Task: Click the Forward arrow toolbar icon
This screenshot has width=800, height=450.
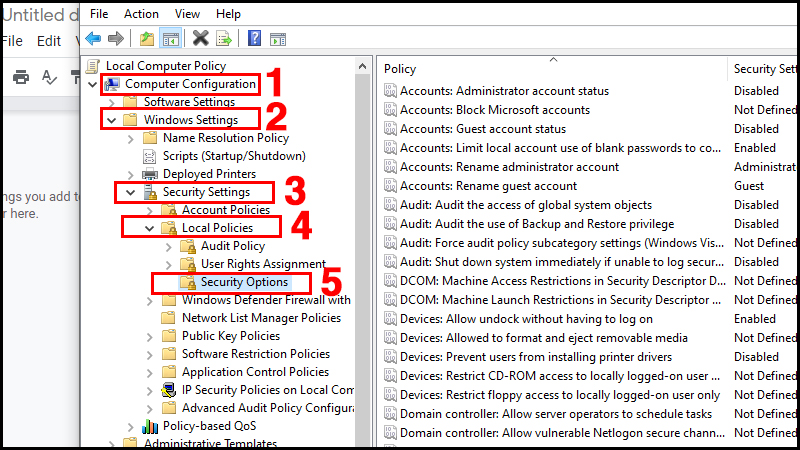Action: pyautogui.click(x=116, y=38)
